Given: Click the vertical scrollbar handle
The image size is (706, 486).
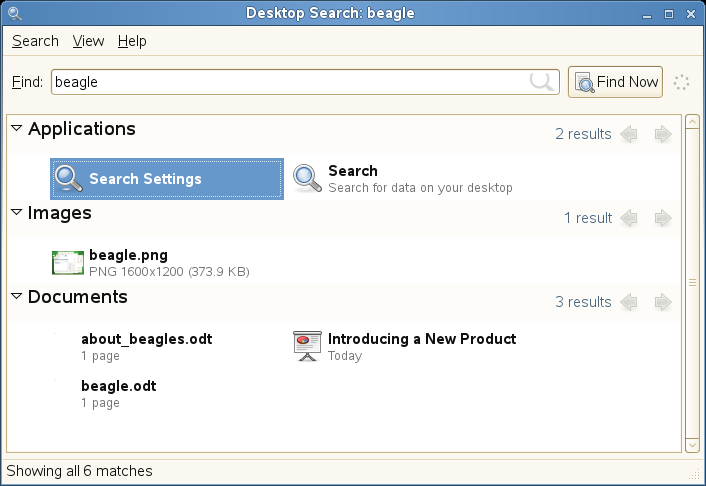Looking at the screenshot, I should click(x=692, y=283).
